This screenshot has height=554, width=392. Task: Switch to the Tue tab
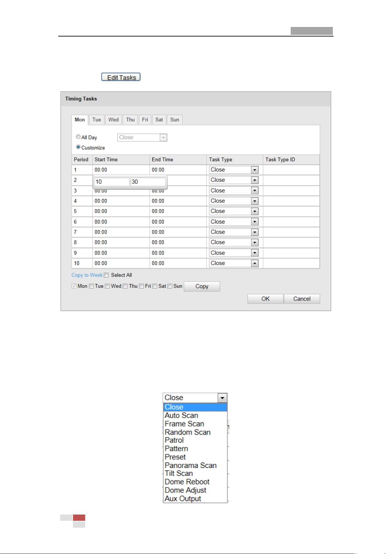point(97,120)
